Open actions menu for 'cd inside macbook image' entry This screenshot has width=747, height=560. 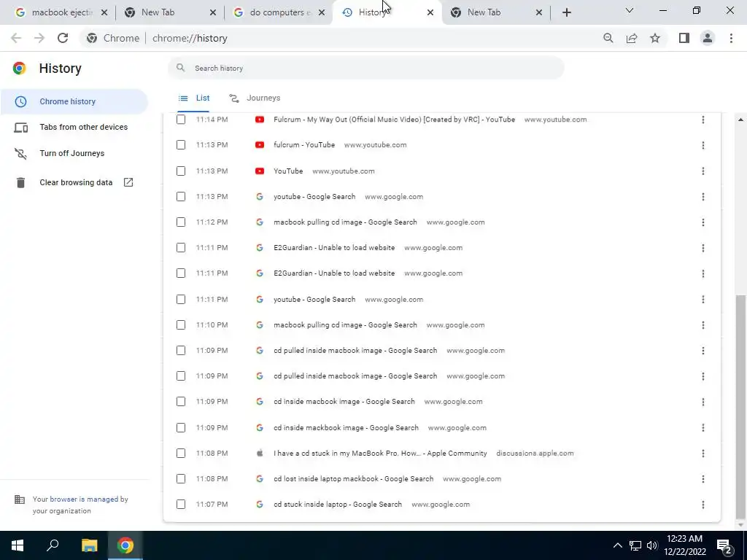click(x=703, y=402)
